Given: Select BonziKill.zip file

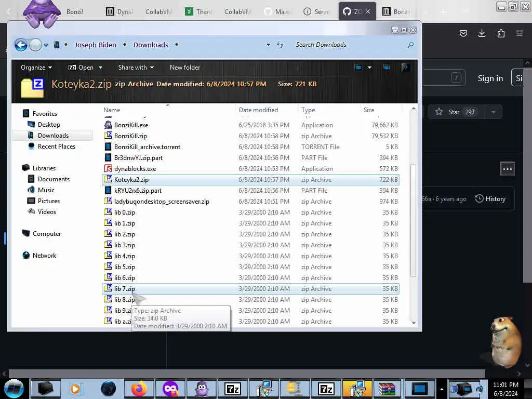Looking at the screenshot, I should pyautogui.click(x=130, y=136).
